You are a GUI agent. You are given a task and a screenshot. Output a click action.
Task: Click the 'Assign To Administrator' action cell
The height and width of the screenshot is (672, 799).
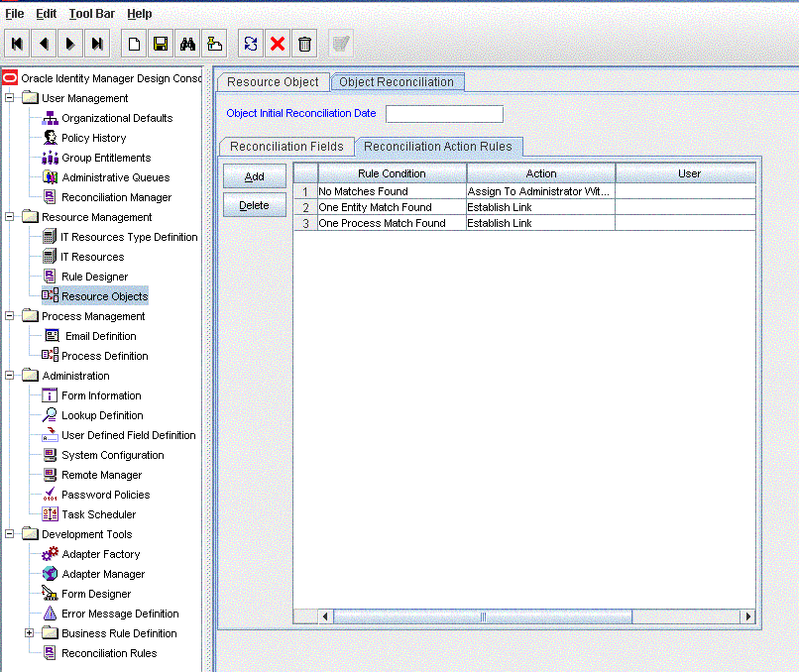pyautogui.click(x=540, y=191)
